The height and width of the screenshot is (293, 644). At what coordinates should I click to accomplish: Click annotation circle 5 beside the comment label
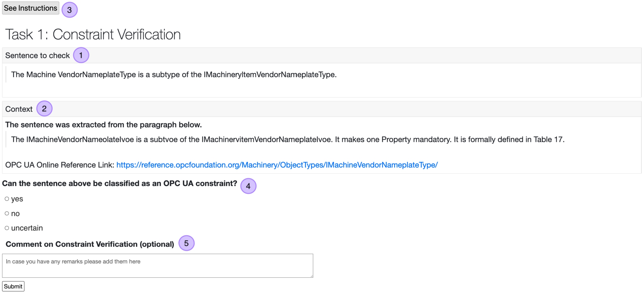(186, 243)
